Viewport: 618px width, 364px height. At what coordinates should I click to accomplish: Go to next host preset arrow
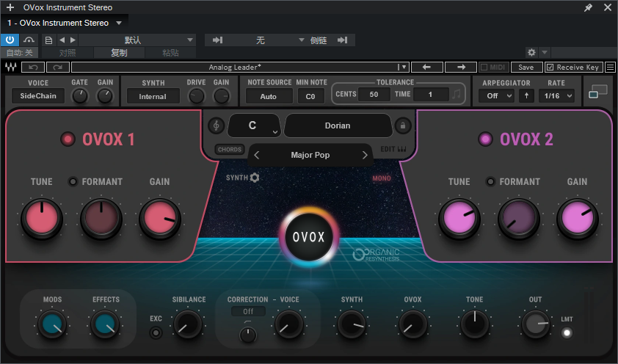73,40
